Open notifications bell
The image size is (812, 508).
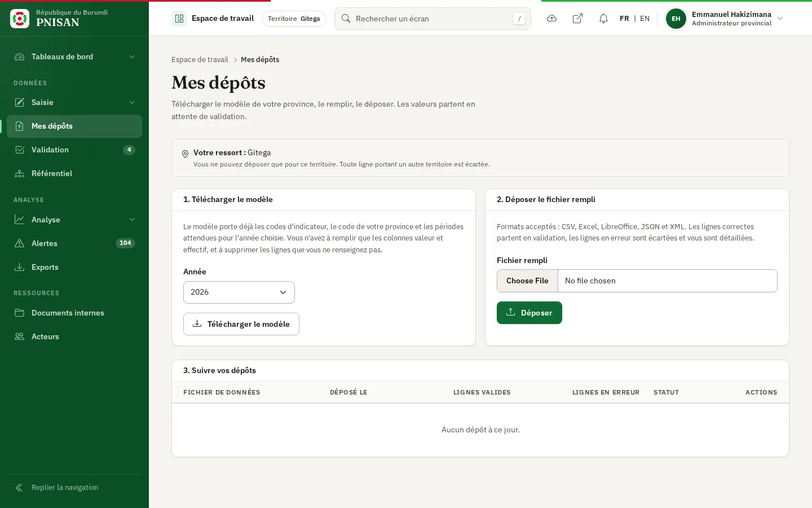pos(603,19)
